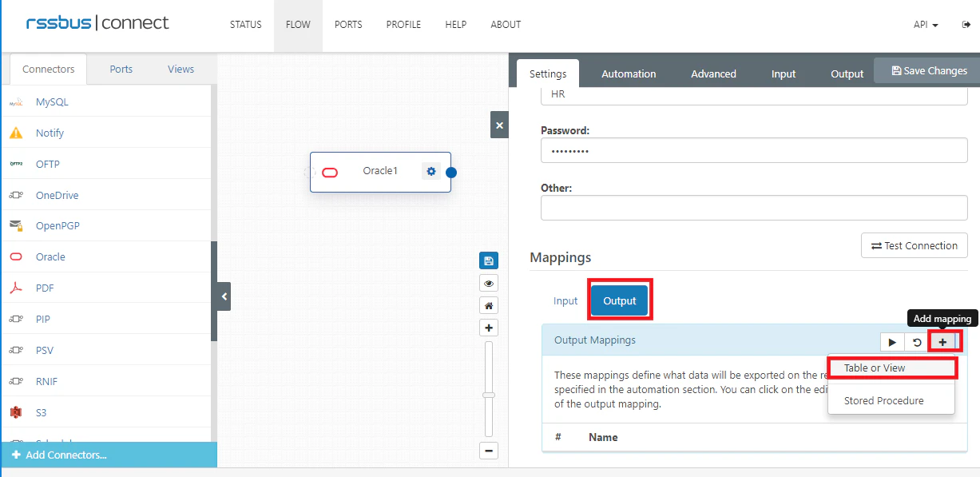Click Add Connectors button
Screen dimensions: 980x477
[109, 455]
